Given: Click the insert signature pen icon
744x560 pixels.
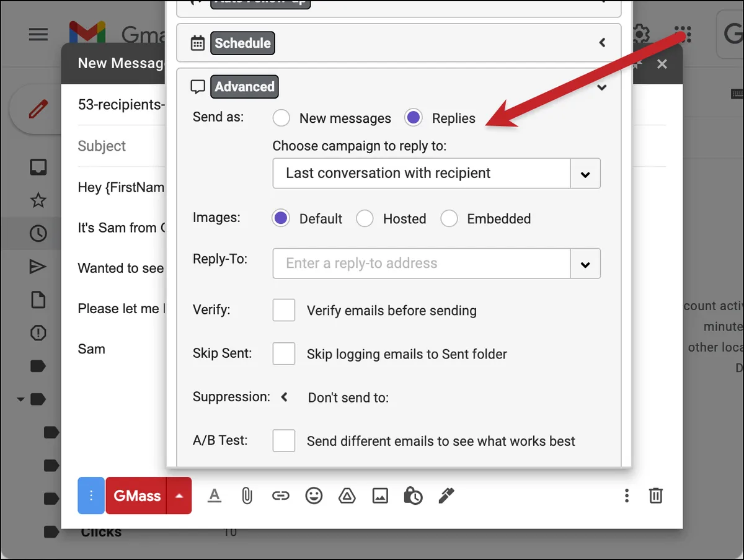Looking at the screenshot, I should pyautogui.click(x=446, y=496).
